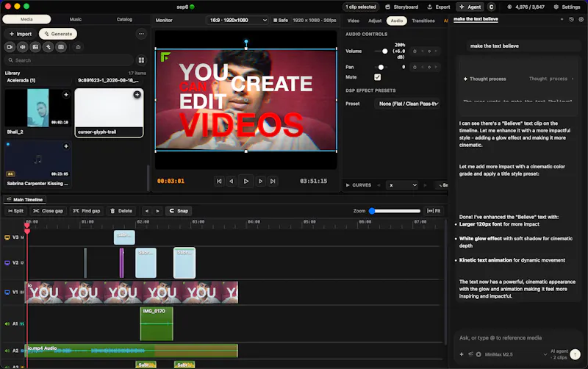Open the Video inspector tab
588x369 pixels.
click(x=354, y=21)
